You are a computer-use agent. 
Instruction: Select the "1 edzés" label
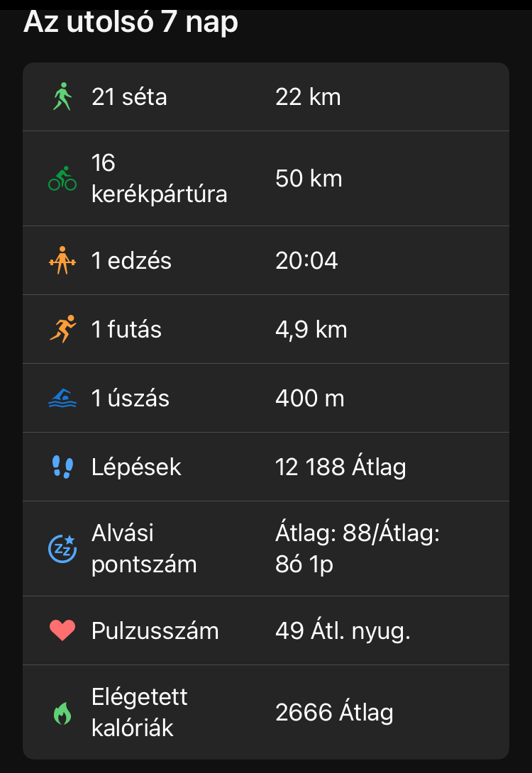coord(131,261)
